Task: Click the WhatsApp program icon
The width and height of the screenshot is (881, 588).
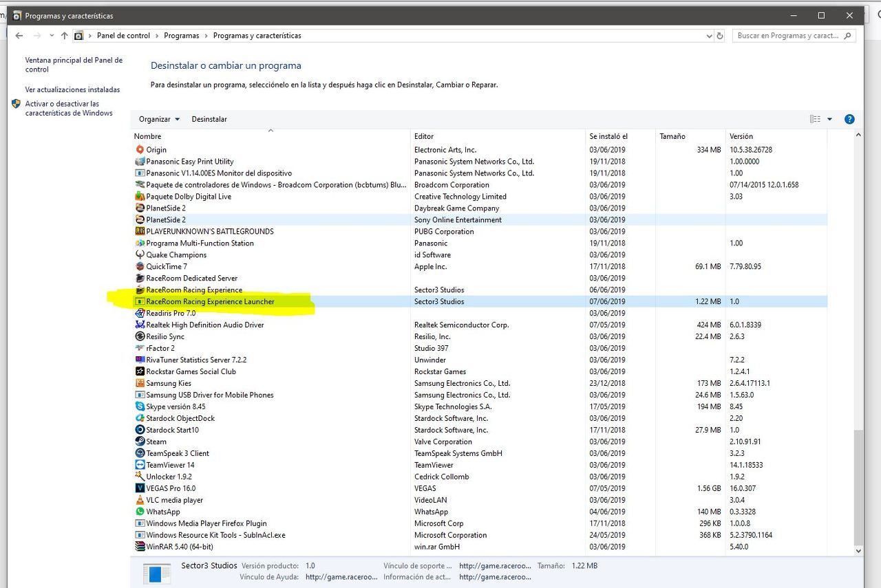Action: (140, 512)
